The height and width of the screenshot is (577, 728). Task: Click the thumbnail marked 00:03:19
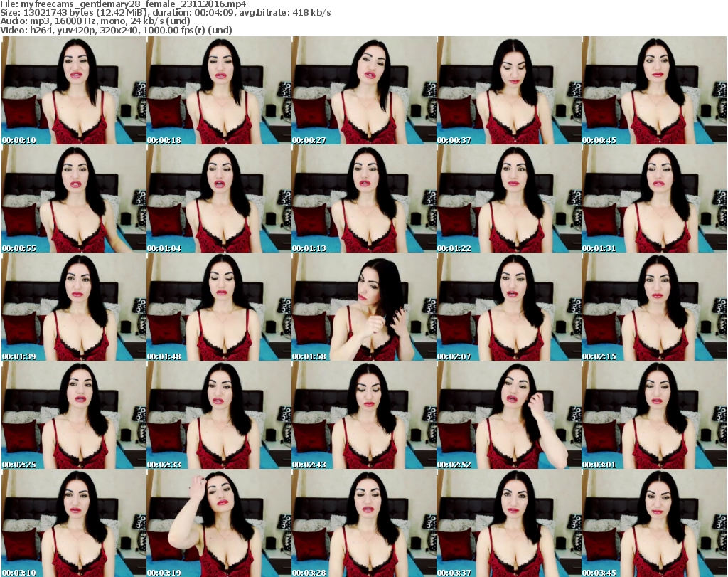tap(219, 523)
